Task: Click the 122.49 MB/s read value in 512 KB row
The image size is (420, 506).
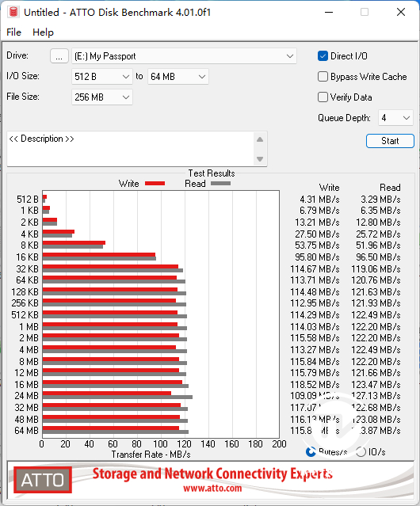Action: point(376,315)
